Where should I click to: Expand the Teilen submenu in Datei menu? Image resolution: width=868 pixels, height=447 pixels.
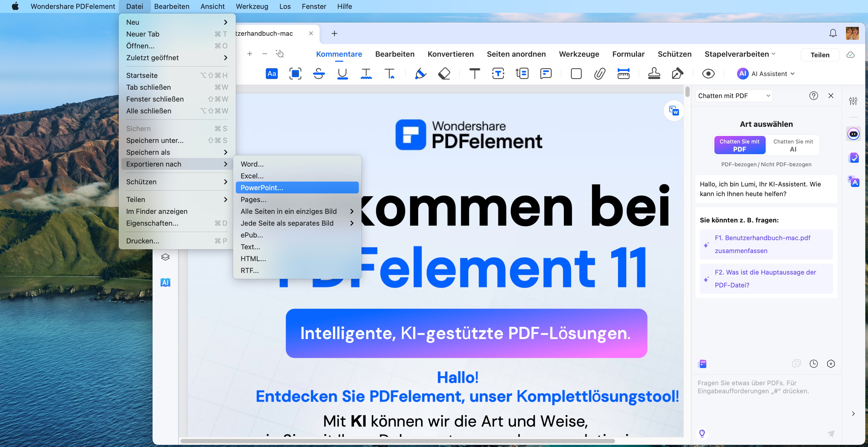coord(177,200)
